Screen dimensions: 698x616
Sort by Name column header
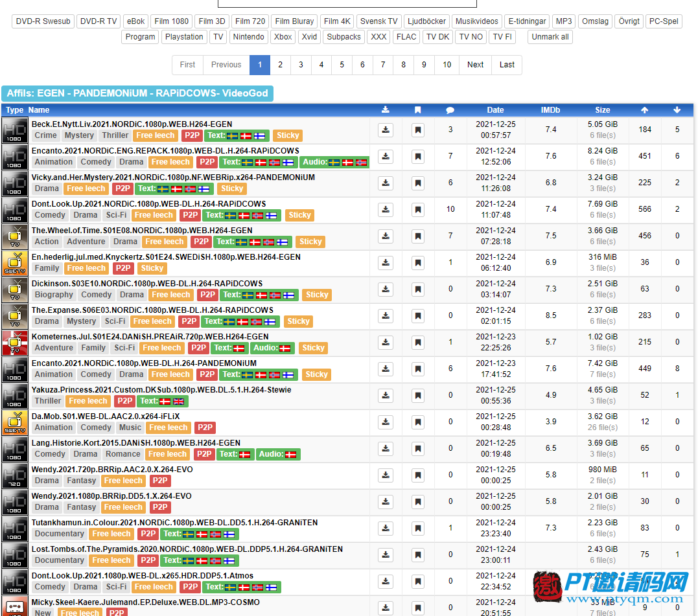(x=39, y=110)
